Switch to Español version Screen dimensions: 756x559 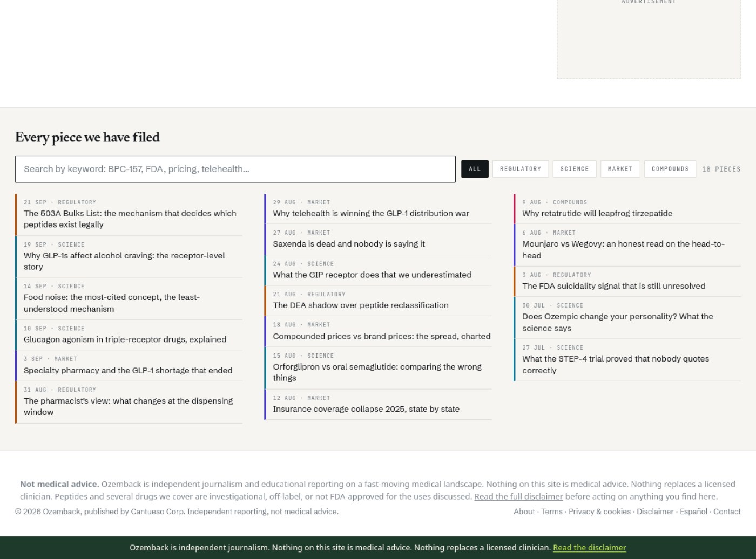pos(693,512)
